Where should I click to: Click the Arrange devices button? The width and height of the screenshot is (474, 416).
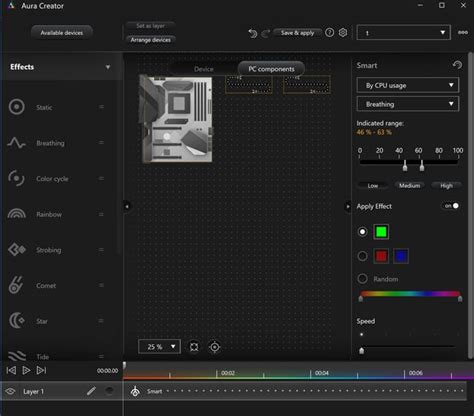click(x=150, y=40)
